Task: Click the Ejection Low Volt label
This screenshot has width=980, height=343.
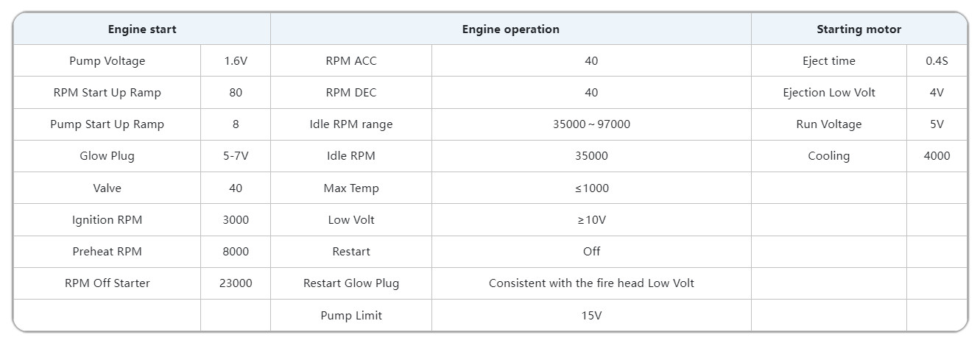Action: pos(829,93)
